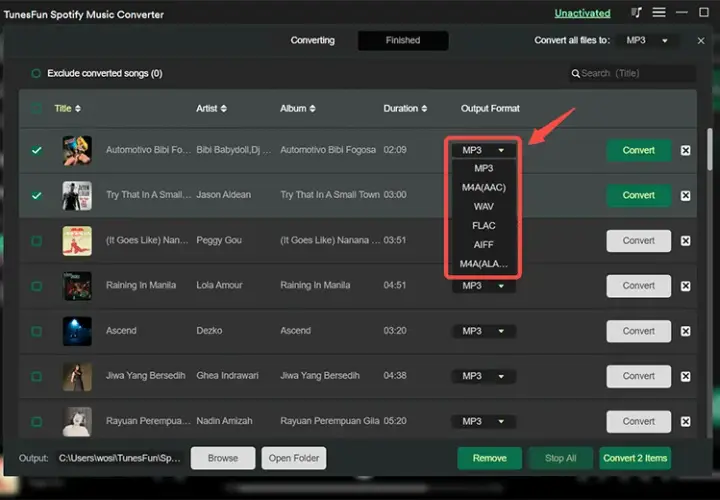
Task: Choose MP3 from format list
Action: click(484, 169)
